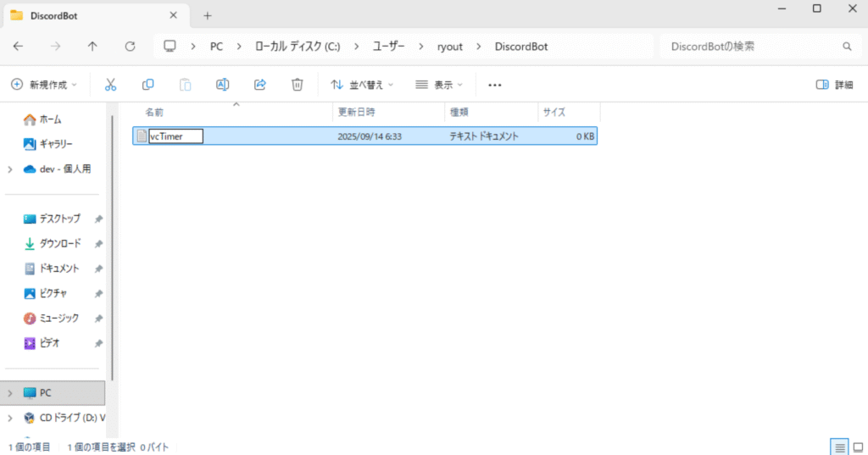The width and height of the screenshot is (868, 455).
Task: Click the Copy icon in toolbar
Action: point(148,85)
